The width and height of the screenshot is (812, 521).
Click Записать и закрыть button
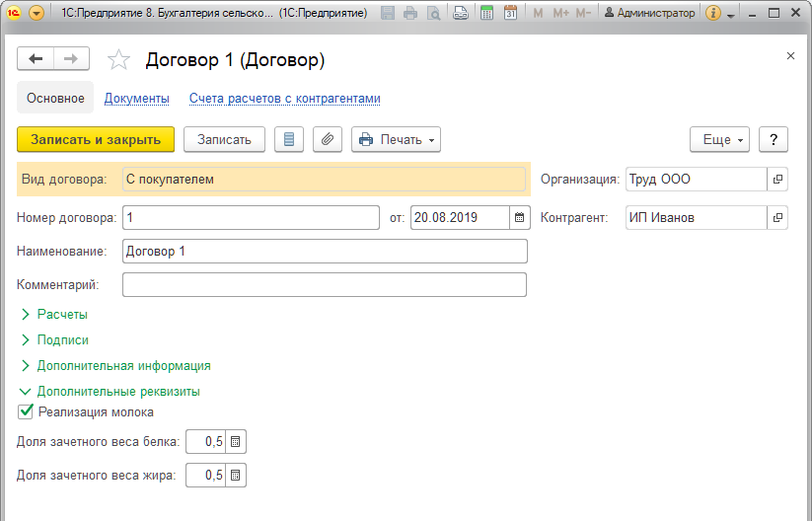click(x=96, y=139)
